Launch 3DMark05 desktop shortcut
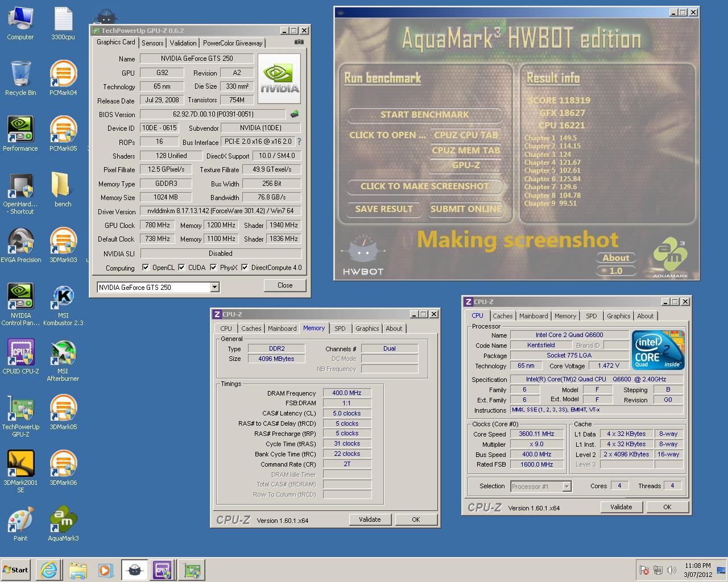 63,413
